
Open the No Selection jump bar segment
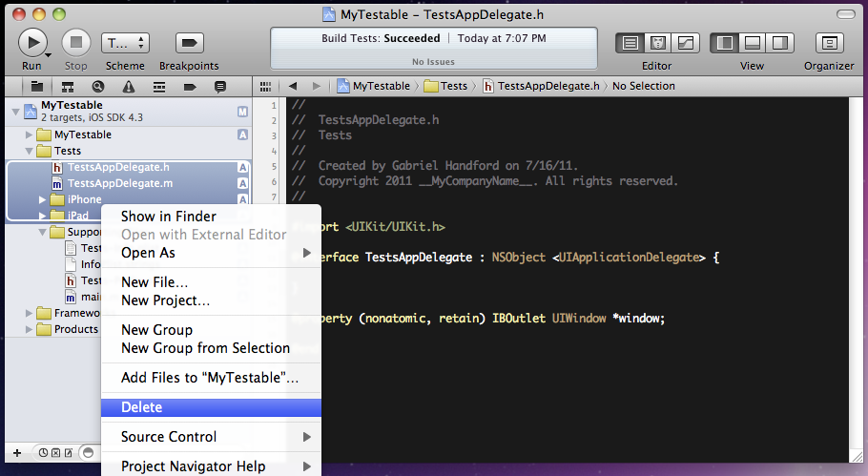coord(644,86)
